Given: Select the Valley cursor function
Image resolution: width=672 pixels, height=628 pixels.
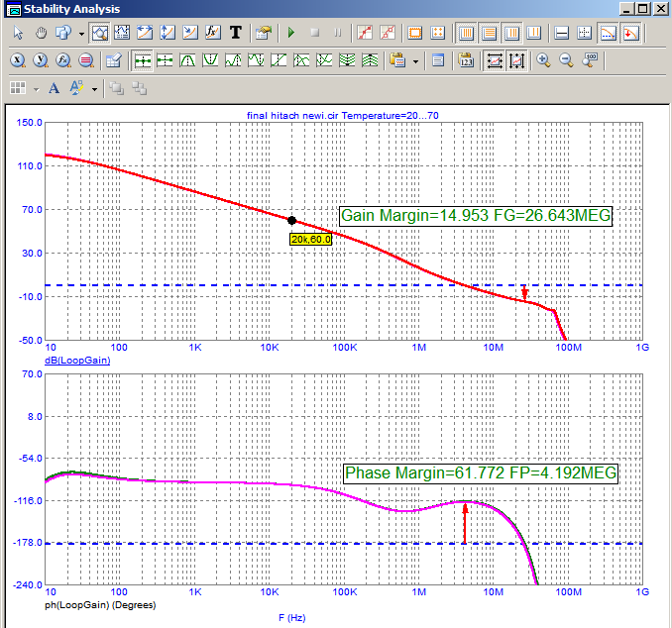Looking at the screenshot, I should coord(210,60).
